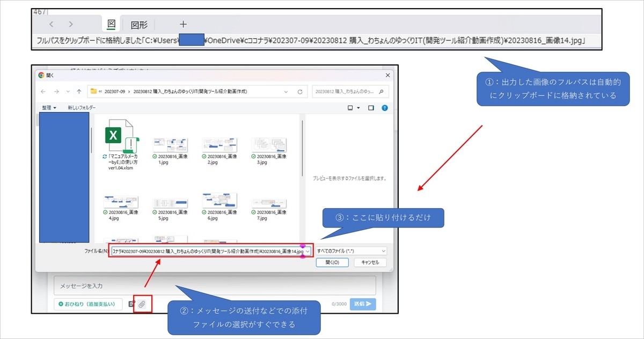The height and width of the screenshot is (339, 644).
Task: Expand the file name combo box arrow
Action: tap(308, 251)
